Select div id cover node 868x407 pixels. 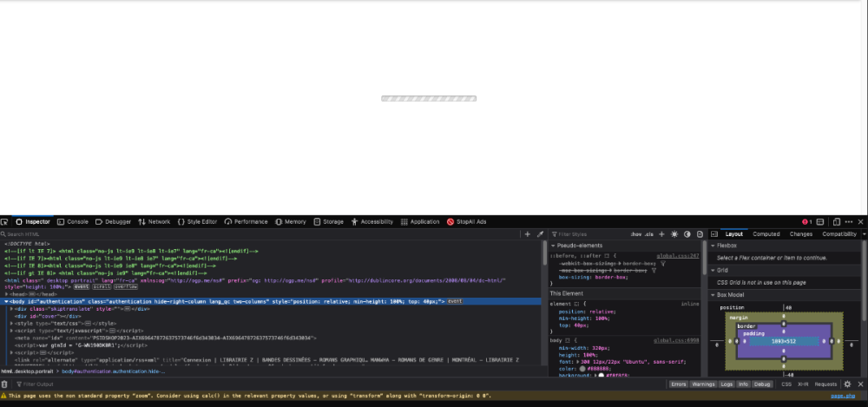pos(48,316)
